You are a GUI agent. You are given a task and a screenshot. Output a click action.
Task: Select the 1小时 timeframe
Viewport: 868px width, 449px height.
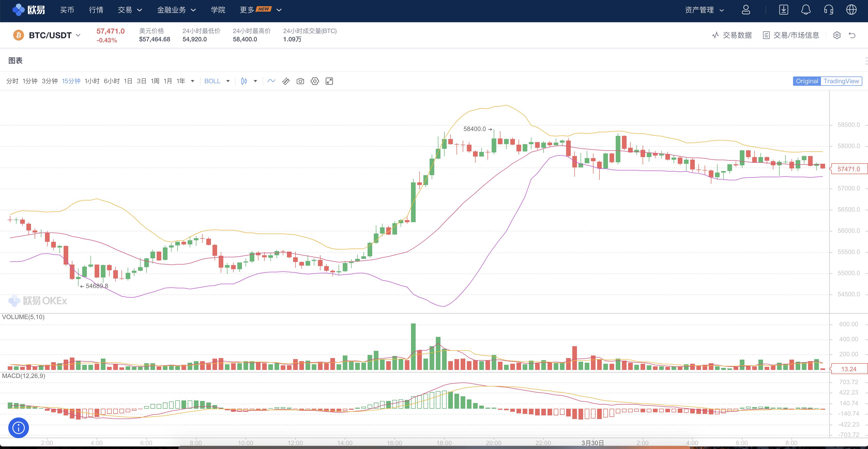point(92,81)
